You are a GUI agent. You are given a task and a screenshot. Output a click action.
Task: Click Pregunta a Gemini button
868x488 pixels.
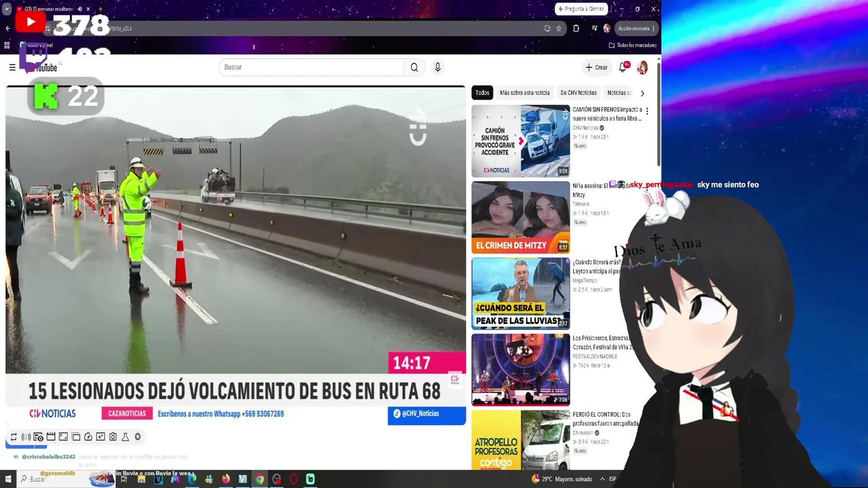(580, 9)
